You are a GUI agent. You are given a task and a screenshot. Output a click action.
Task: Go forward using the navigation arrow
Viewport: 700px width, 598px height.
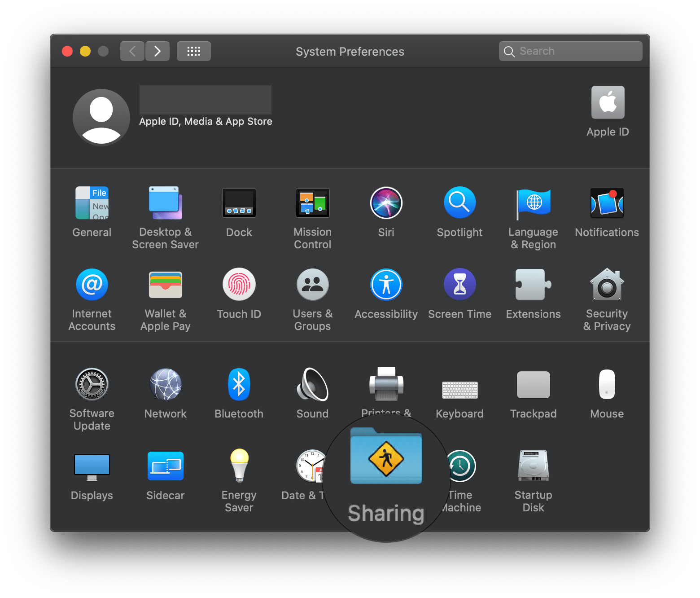coord(157,51)
